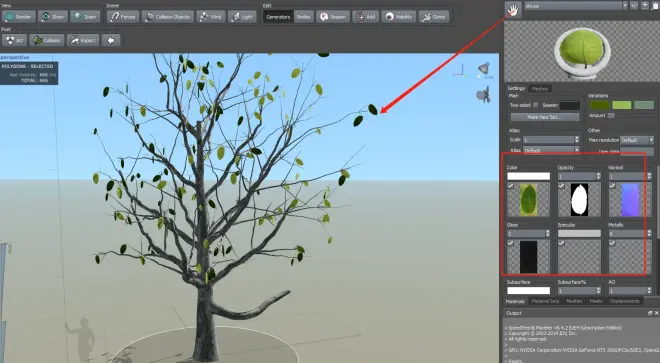Click the Season edit button
Viewport: 660px width, 363px height.
pyautogui.click(x=333, y=17)
